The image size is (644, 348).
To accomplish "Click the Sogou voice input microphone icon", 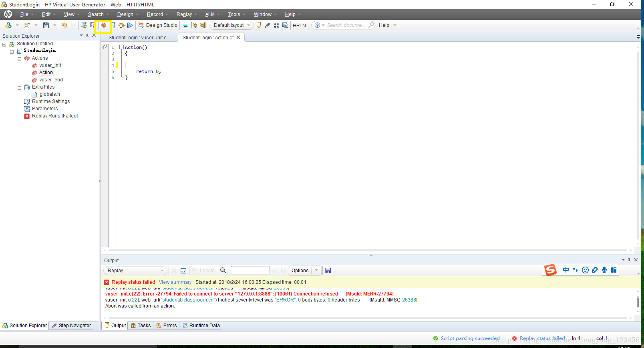I will pos(604,270).
